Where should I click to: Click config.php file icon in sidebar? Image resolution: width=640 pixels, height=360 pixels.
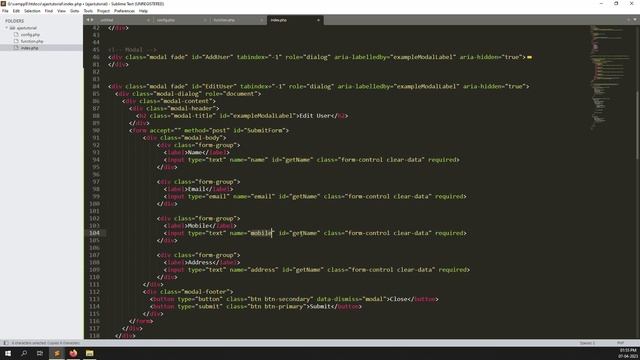pos(16,35)
